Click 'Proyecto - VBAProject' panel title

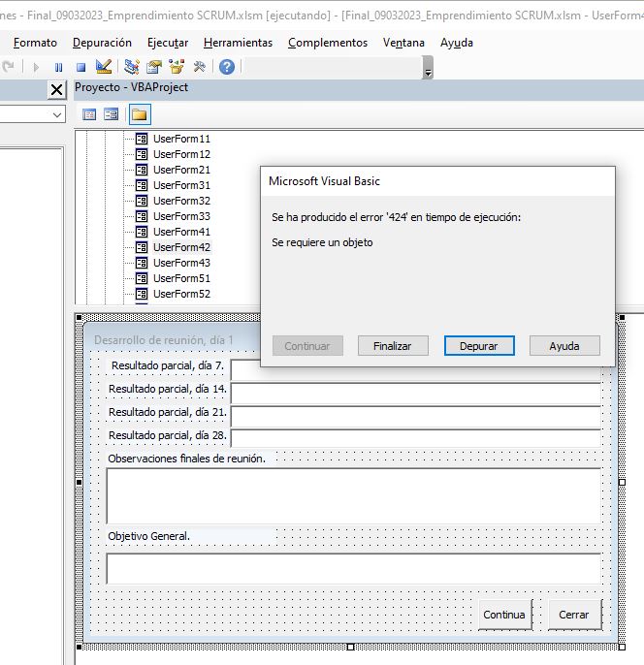[x=131, y=87]
